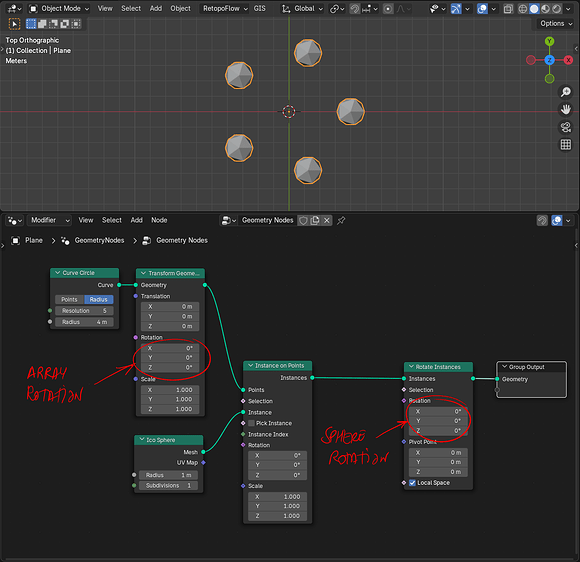Toggle viewport gizmos display
Viewport: 580px width, 562px height.
pos(456,9)
